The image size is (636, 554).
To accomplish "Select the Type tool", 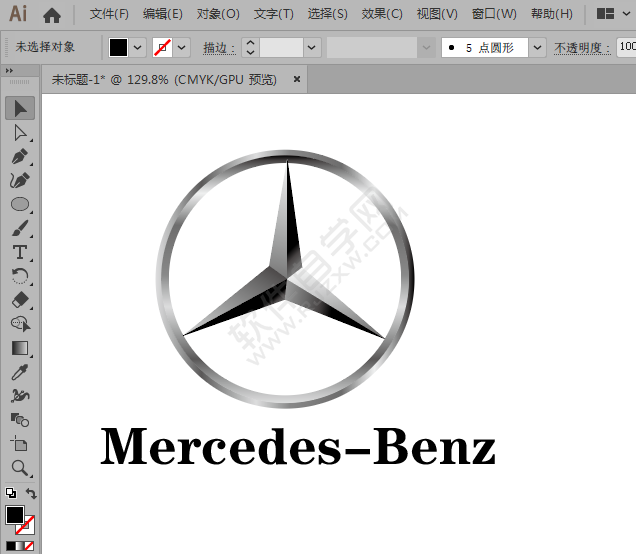I will click(20, 252).
